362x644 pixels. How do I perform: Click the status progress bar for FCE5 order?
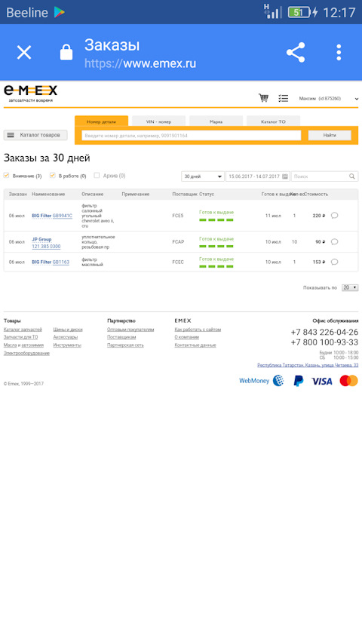216,219
